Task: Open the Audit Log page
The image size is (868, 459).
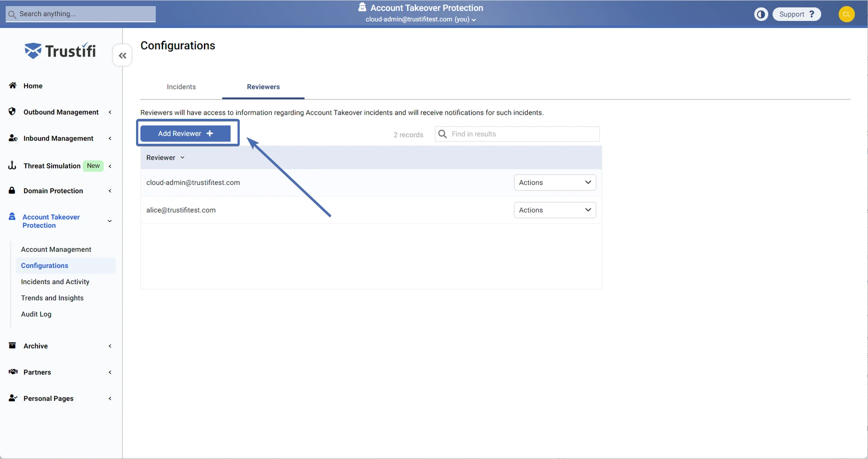Action: point(36,314)
